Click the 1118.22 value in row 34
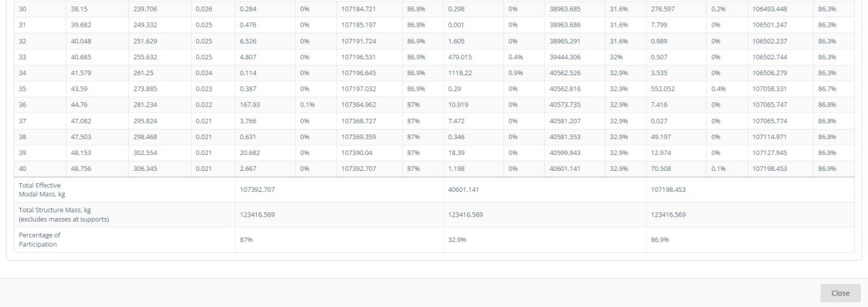The image size is (868, 307). (459, 72)
